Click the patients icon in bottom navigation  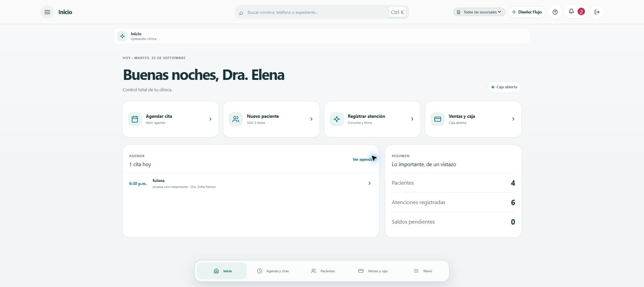314,271
